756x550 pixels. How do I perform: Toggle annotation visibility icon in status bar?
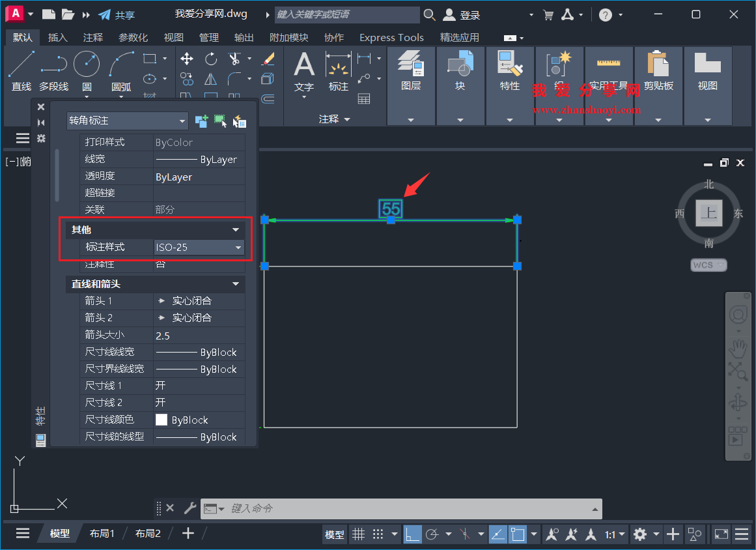point(552,534)
